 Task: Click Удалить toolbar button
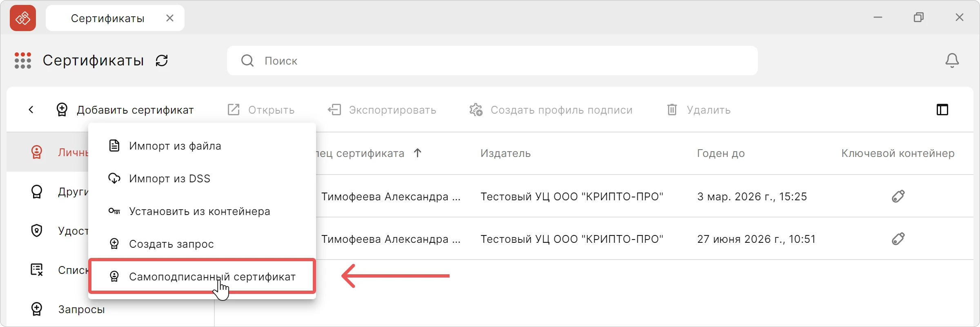699,110
